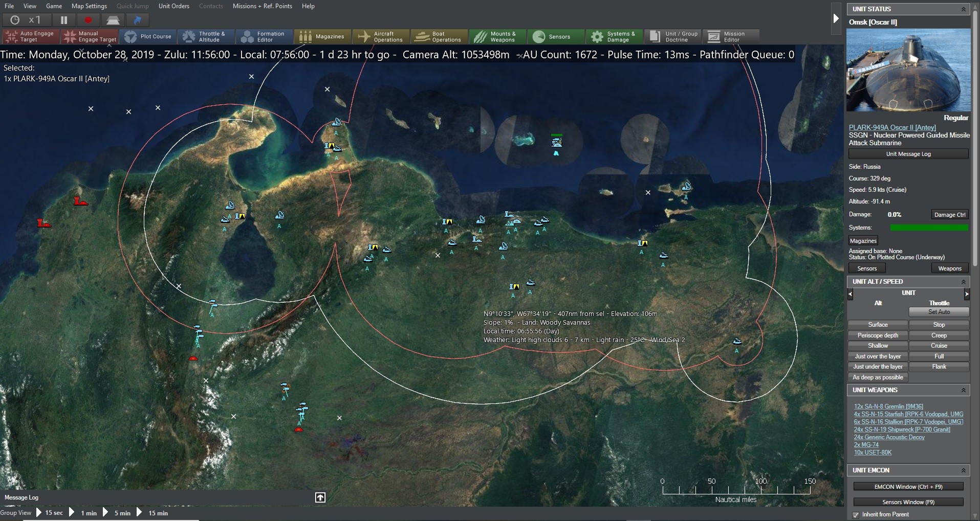Open the Game menu

[x=54, y=6]
